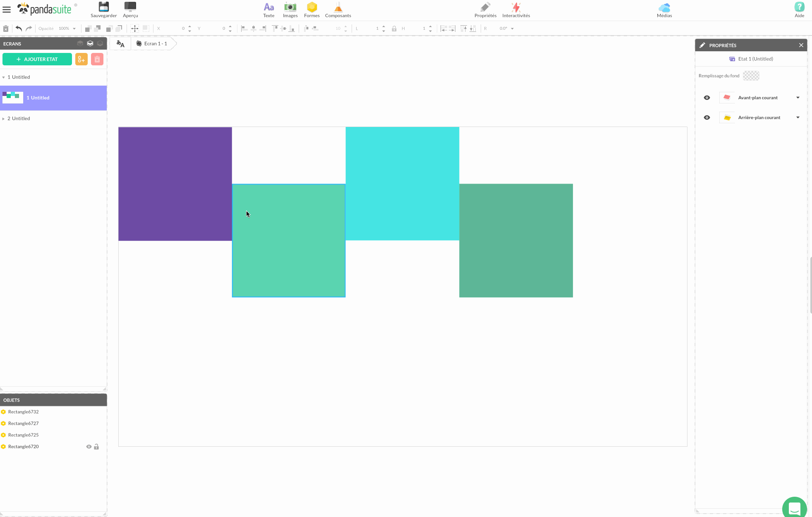Open the Formes shapes menu
Viewport: 812px width, 517px height.
tap(311, 7)
